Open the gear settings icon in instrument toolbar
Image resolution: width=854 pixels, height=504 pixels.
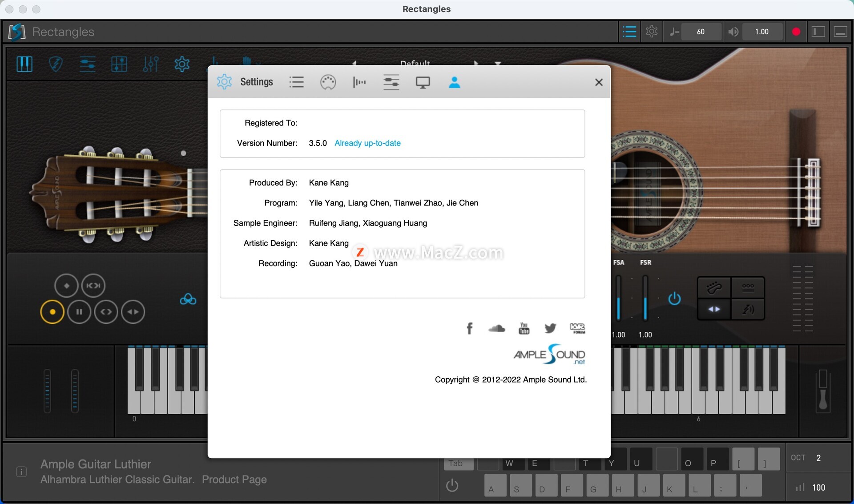[182, 64]
